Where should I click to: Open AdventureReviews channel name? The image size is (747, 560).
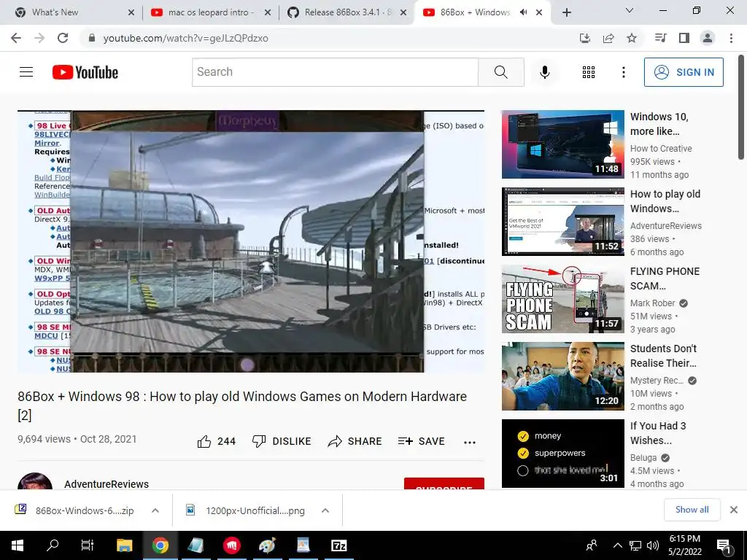coord(107,484)
